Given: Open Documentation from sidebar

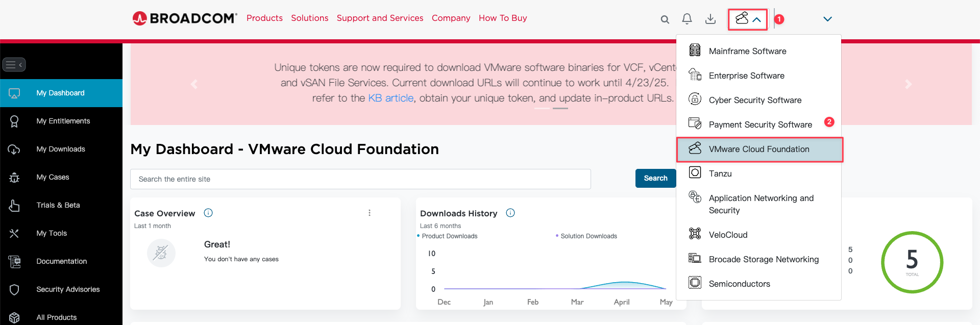Looking at the screenshot, I should tap(61, 261).
